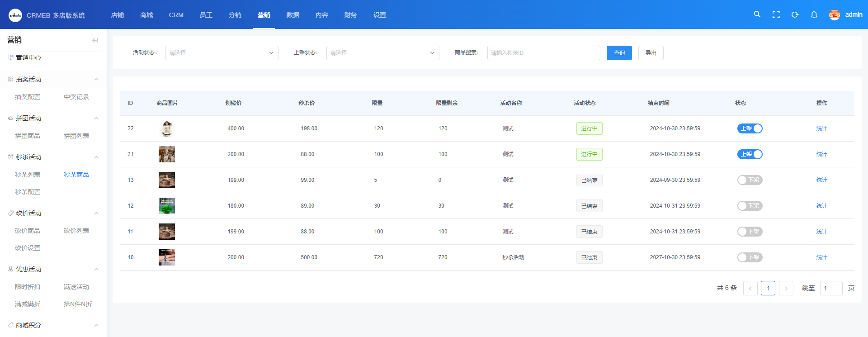Open the 财务 top menu
The width and height of the screenshot is (868, 337).
click(x=350, y=15)
